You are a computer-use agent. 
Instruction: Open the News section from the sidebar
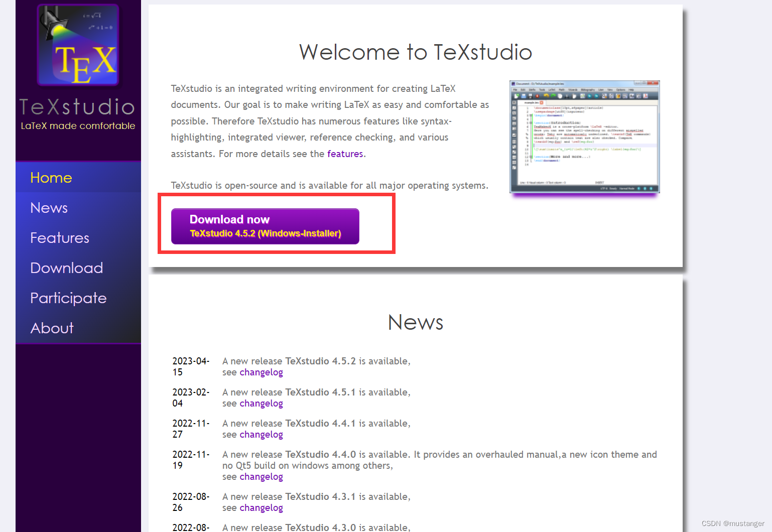[49, 208]
